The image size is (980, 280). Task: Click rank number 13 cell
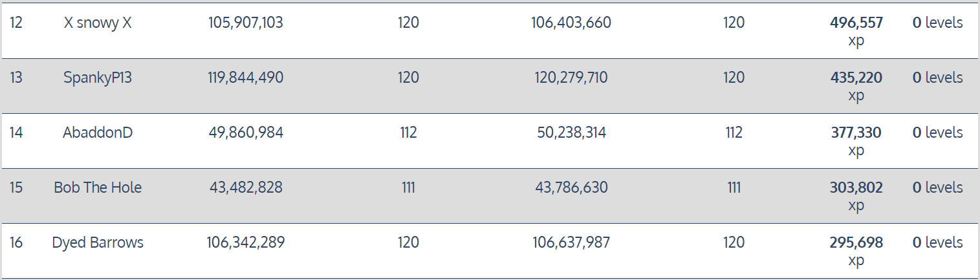pos(17,78)
